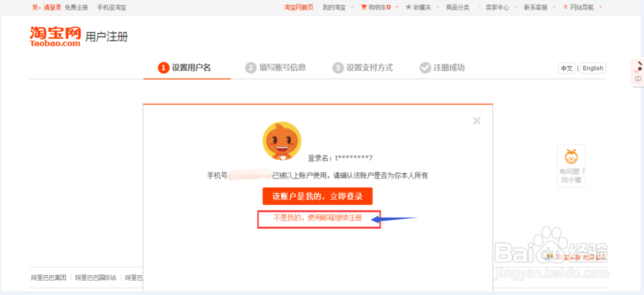Select step 3 设置支付方式 tab
The height and width of the screenshot is (295, 644).
pos(363,68)
